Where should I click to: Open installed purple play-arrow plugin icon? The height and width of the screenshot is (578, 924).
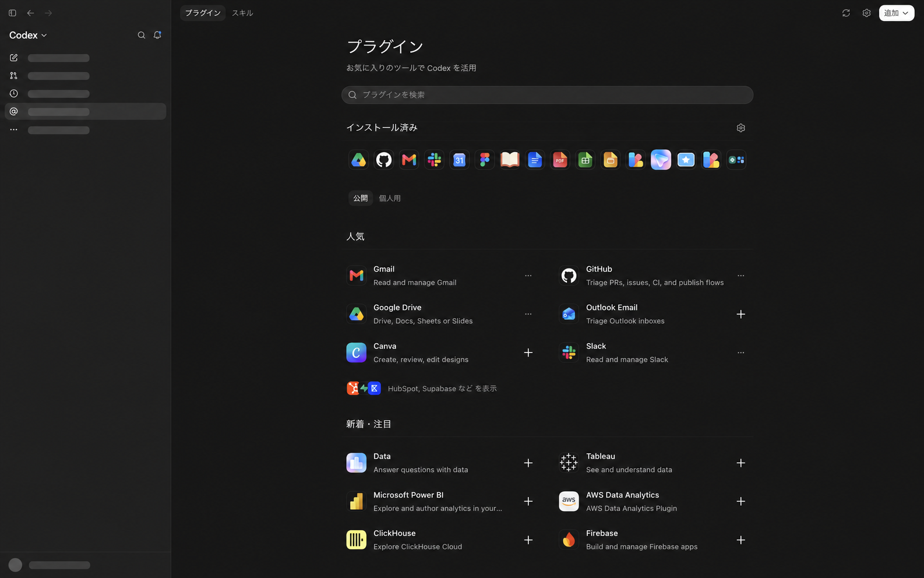point(661,160)
